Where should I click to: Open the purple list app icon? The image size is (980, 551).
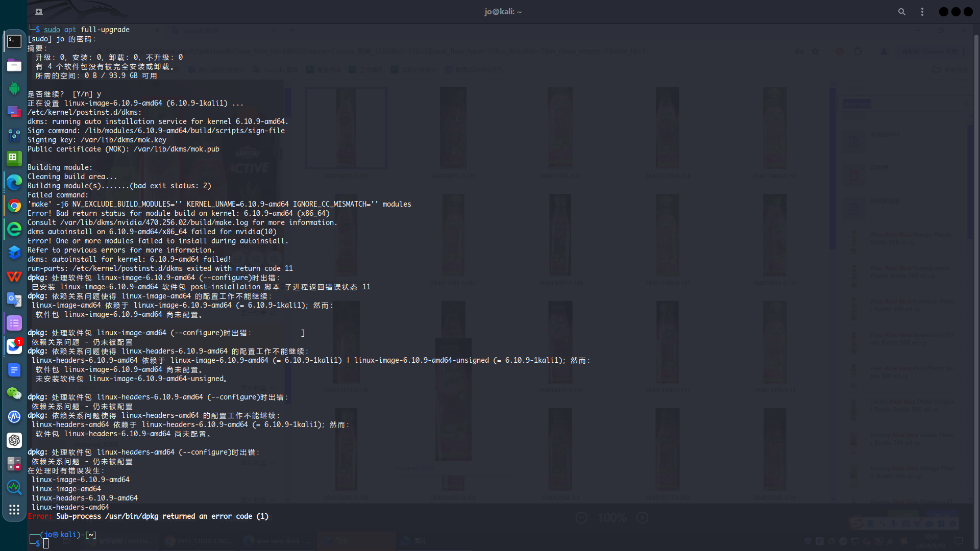click(14, 323)
